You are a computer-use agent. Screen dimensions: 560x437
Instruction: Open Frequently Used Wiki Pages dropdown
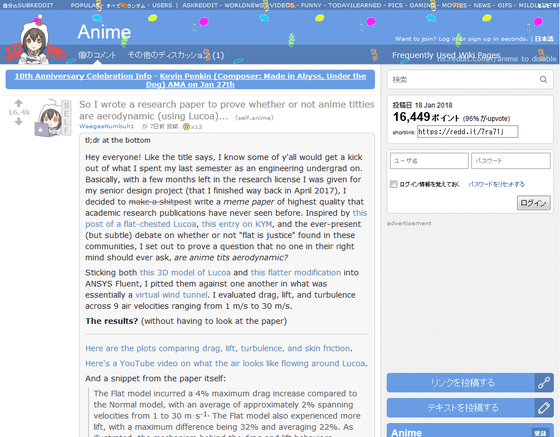pyautogui.click(x=446, y=55)
